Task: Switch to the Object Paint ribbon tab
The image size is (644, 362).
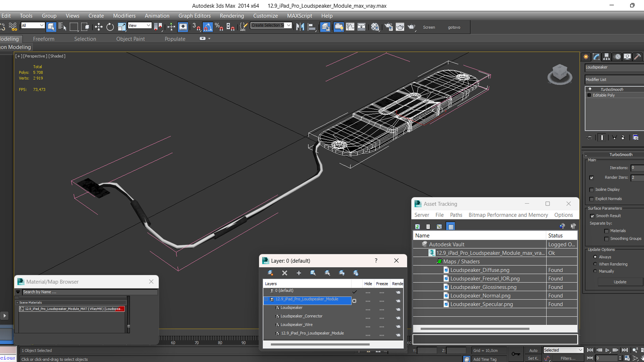Action: point(130,39)
